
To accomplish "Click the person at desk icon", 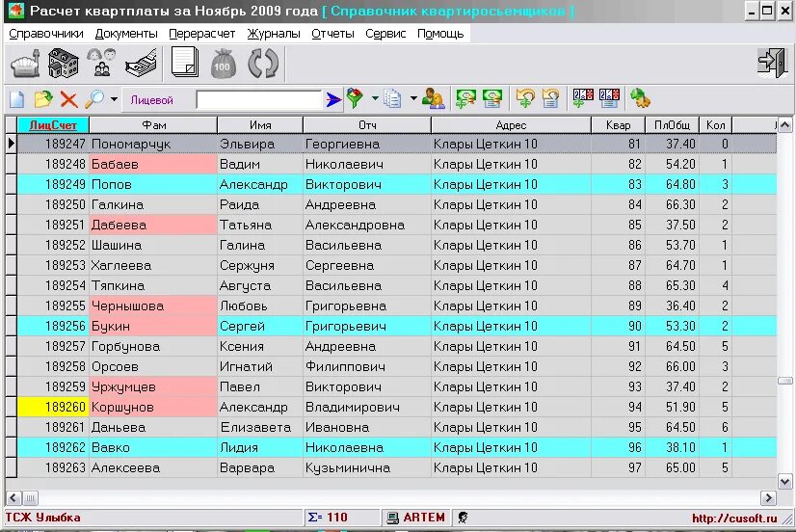I will point(434,98).
